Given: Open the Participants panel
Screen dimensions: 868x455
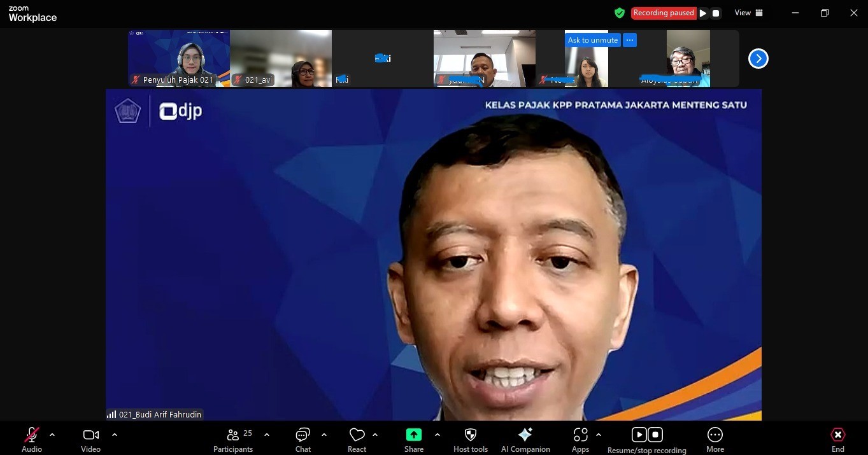Looking at the screenshot, I should coord(233,435).
